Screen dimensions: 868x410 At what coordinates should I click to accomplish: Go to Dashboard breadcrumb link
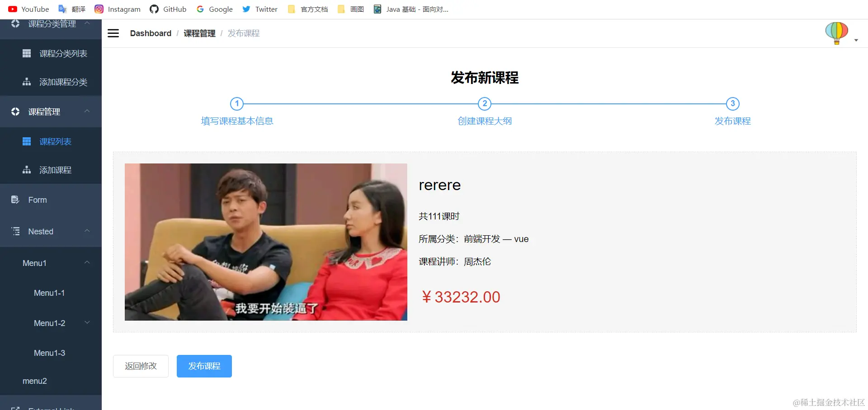tap(151, 33)
